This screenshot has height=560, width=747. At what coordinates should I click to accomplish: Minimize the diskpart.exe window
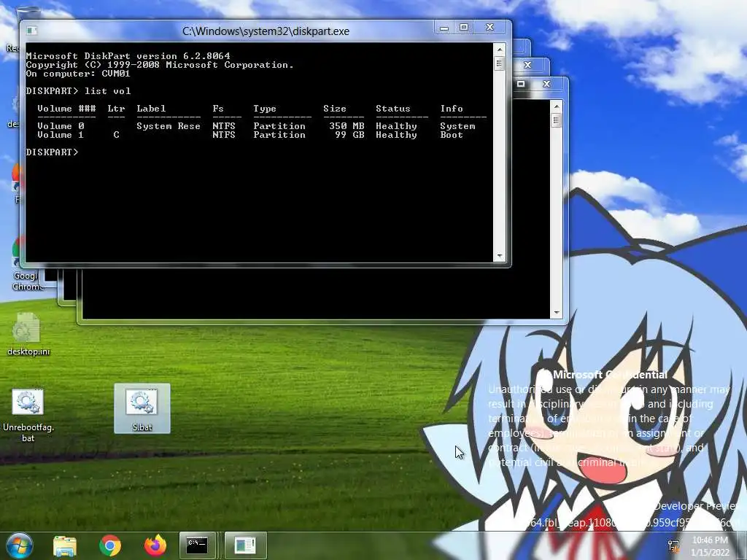pos(444,28)
